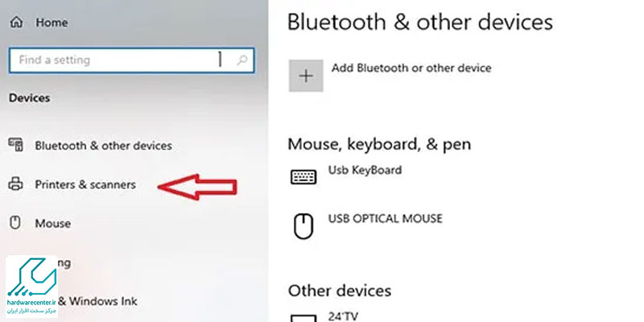
Task: Click the monitor icon beside 24'TV
Action: (x=303, y=317)
